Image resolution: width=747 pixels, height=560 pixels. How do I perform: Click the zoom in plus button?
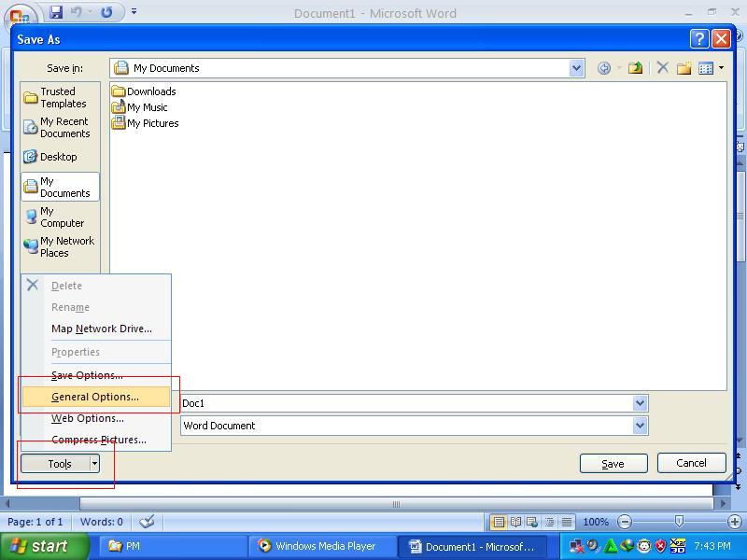click(x=735, y=522)
